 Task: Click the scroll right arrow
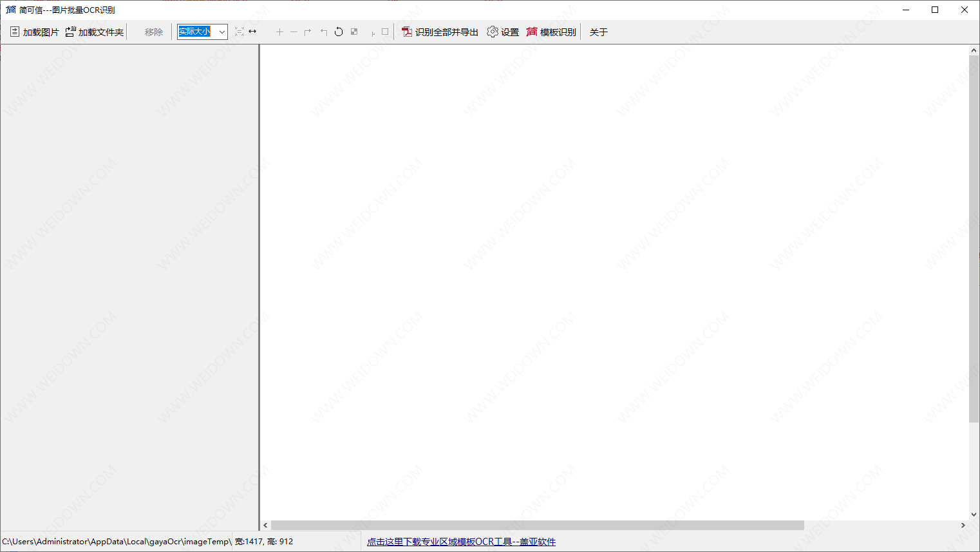tap(963, 525)
